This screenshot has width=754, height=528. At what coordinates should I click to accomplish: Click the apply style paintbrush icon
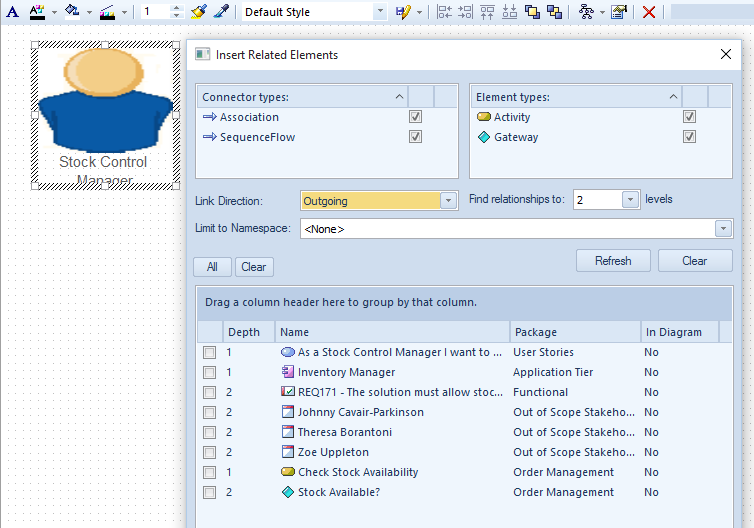click(x=198, y=12)
